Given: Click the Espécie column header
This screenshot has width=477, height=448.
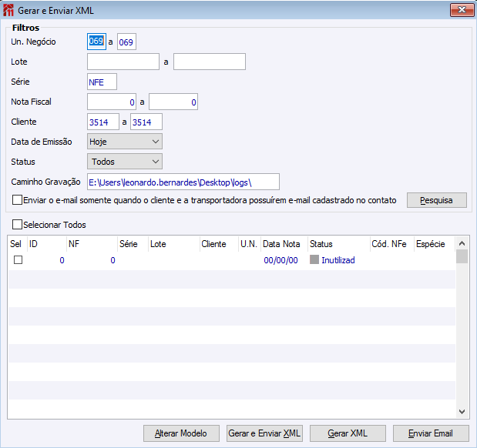Looking at the screenshot, I should tap(435, 244).
